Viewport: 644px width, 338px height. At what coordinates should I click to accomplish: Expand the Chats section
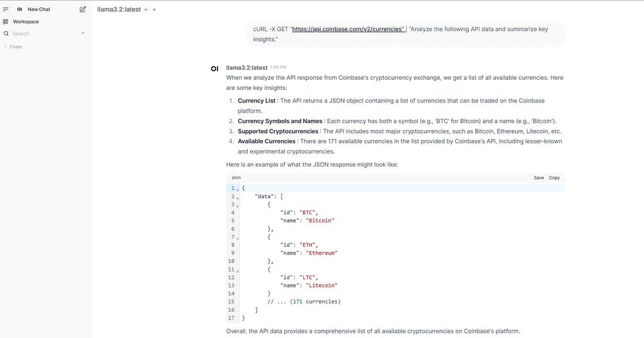13,46
